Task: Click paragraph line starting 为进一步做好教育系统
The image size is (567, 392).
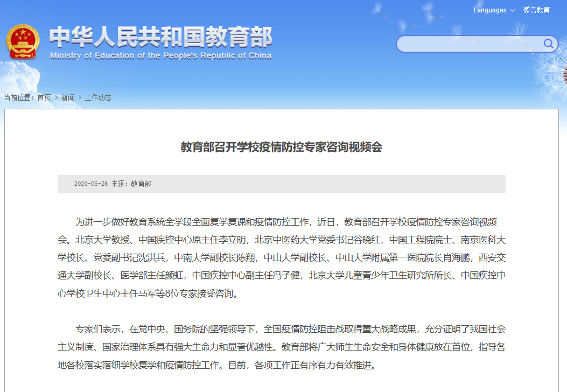Action: [286, 222]
